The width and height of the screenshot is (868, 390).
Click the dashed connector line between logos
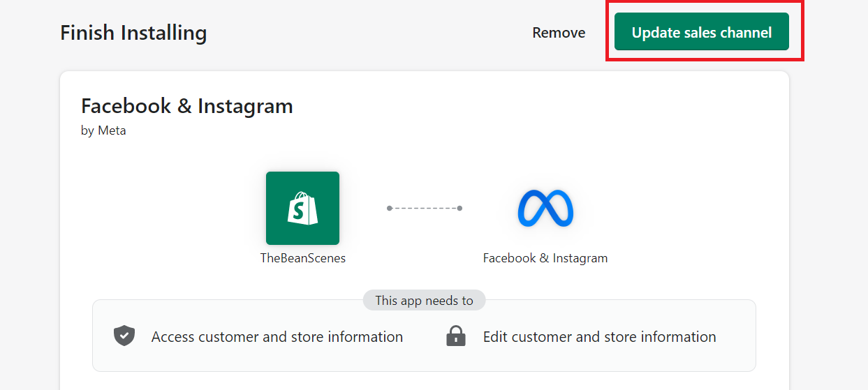425,208
